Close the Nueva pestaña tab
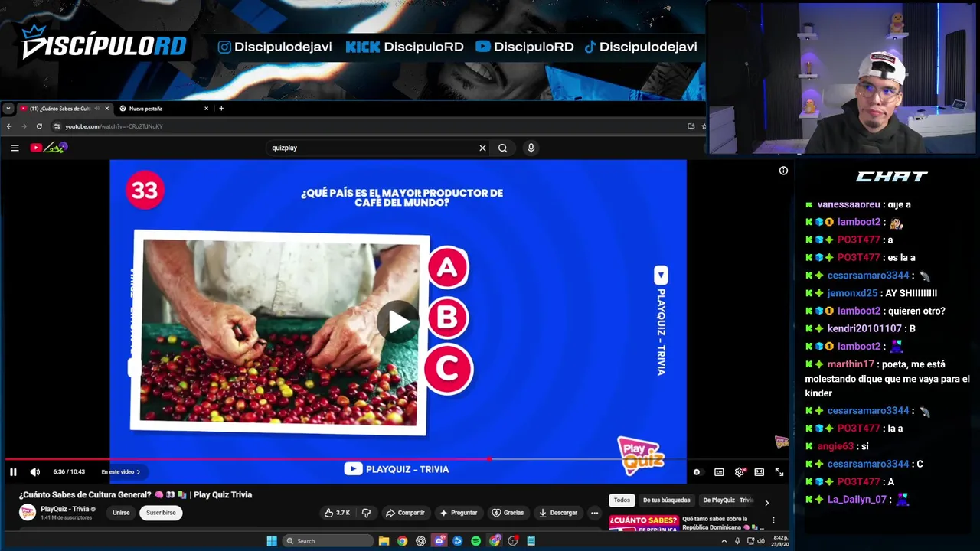The image size is (980, 551). (x=206, y=109)
